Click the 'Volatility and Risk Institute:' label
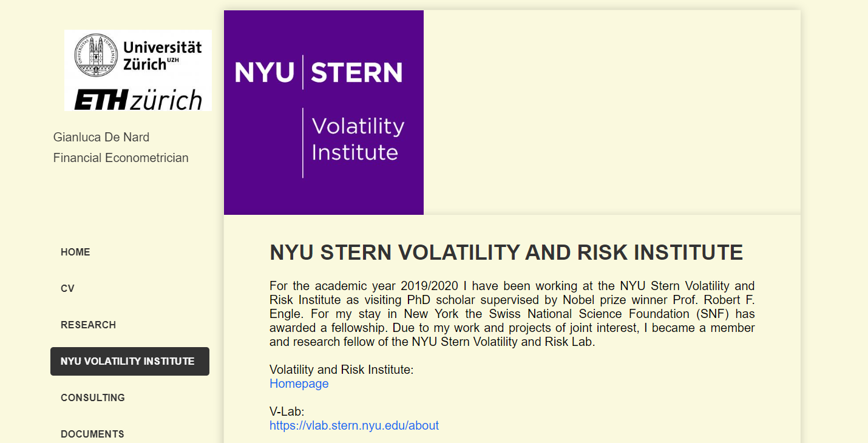 coord(341,370)
